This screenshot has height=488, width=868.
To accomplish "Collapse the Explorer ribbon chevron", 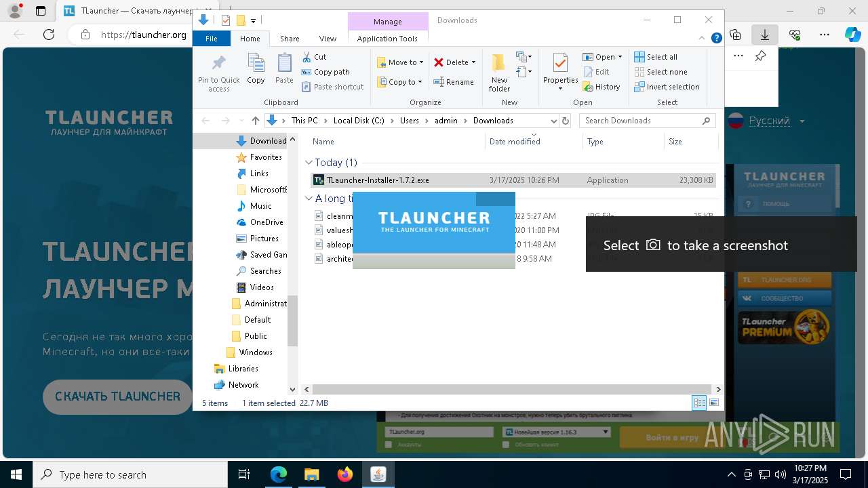I will [x=703, y=38].
